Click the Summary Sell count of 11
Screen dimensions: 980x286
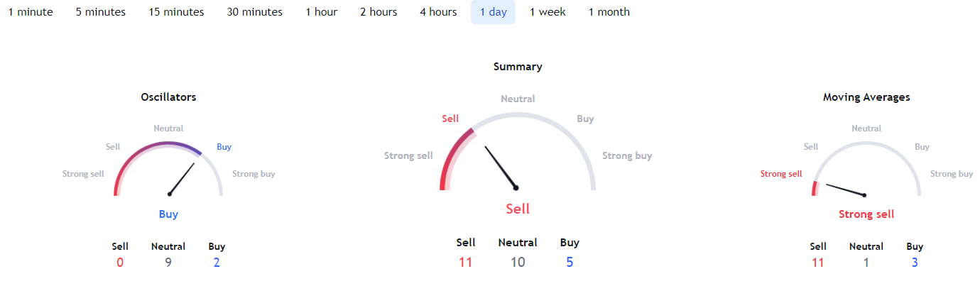466,263
